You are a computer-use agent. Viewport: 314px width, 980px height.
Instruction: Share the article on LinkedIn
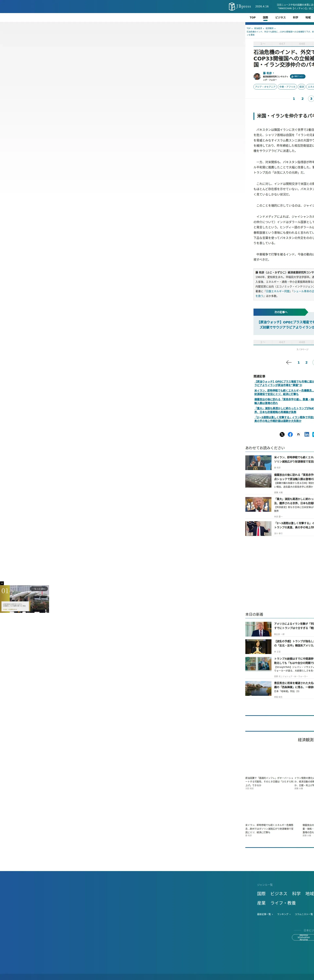pos(307,434)
